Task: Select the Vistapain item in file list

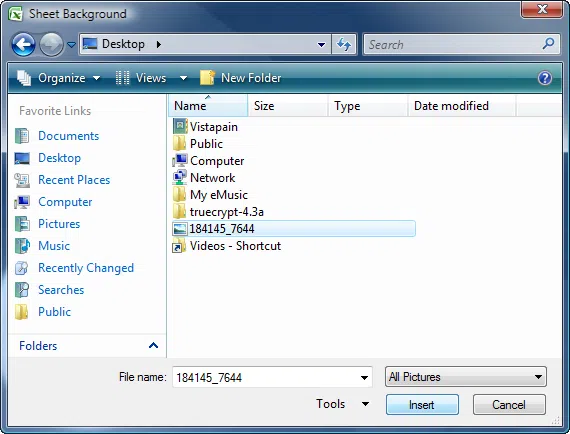Action: click(x=205, y=127)
